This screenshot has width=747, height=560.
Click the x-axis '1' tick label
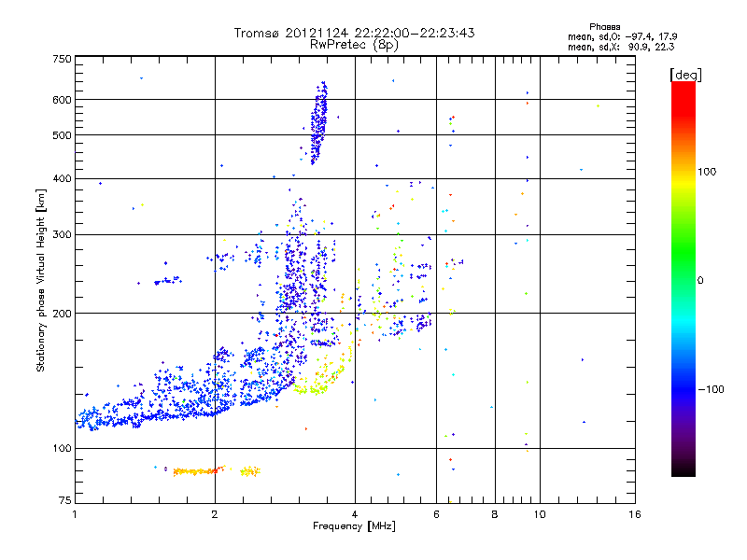tap(75, 514)
